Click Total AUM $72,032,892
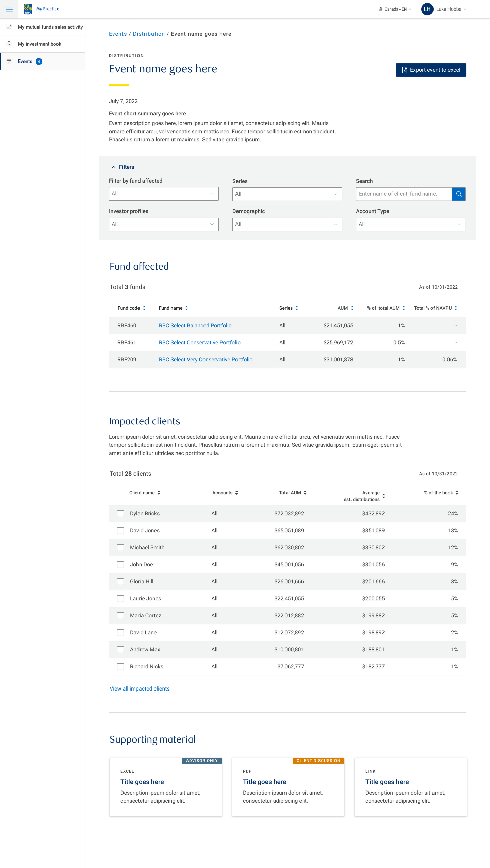 [x=289, y=514]
